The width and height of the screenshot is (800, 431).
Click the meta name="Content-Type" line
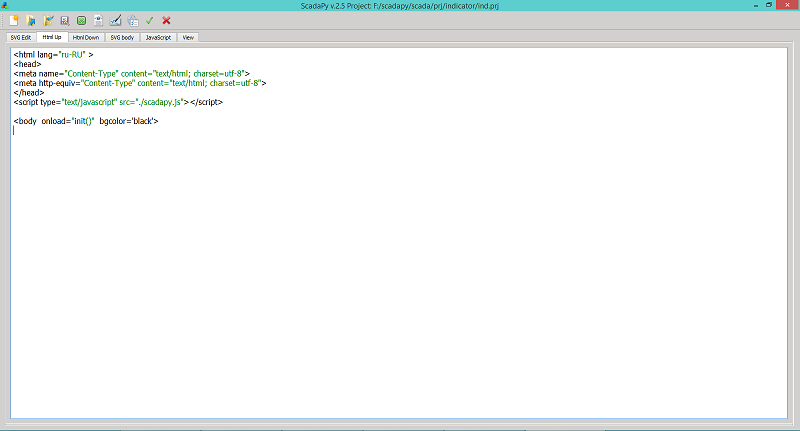click(132, 73)
